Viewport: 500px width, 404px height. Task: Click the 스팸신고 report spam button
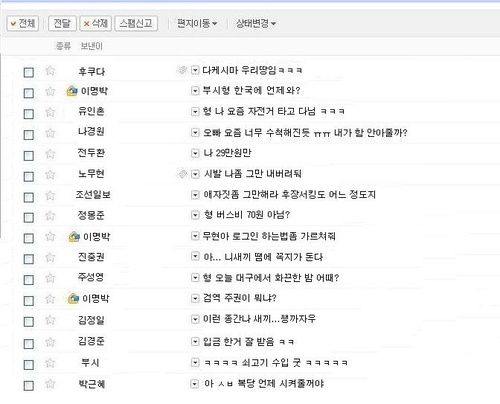pos(136,23)
